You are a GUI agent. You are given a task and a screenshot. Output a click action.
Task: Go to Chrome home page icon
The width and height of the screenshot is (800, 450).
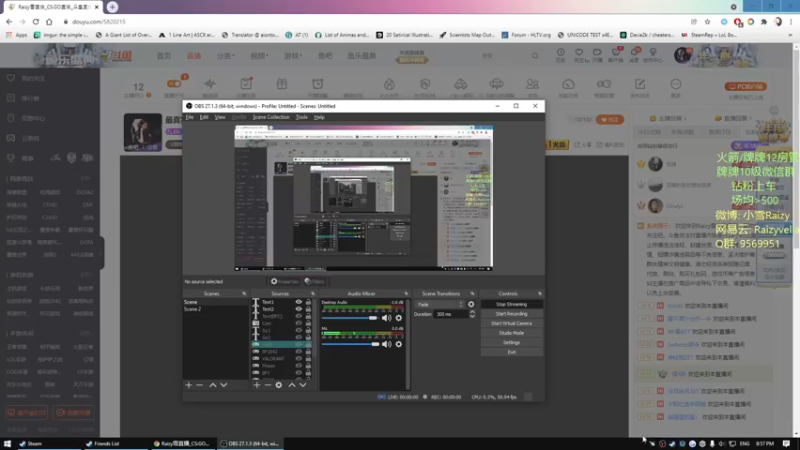point(49,22)
